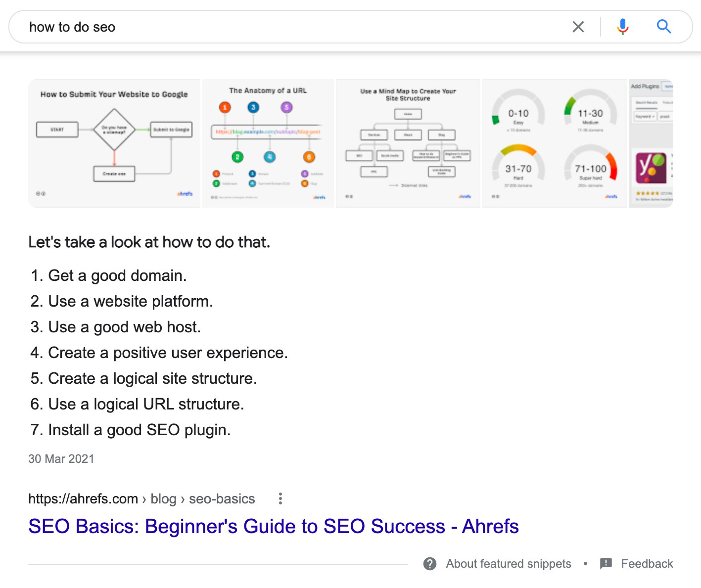The width and height of the screenshot is (701, 588).
Task: Open the 'How to Submit Your Website to Google' image
Action: [x=114, y=143]
